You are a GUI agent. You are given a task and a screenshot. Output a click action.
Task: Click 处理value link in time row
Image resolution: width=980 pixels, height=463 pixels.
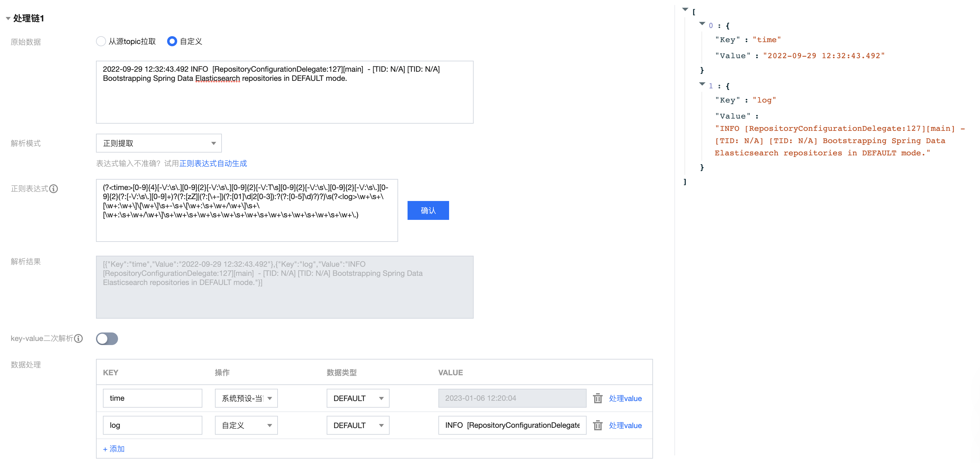point(625,398)
